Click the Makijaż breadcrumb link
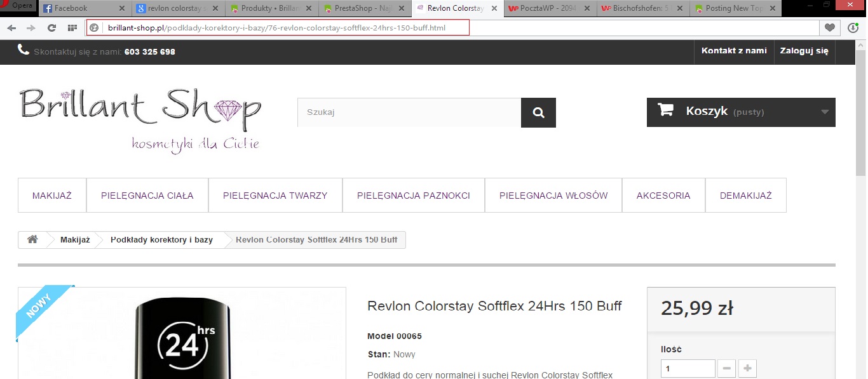 coord(75,239)
